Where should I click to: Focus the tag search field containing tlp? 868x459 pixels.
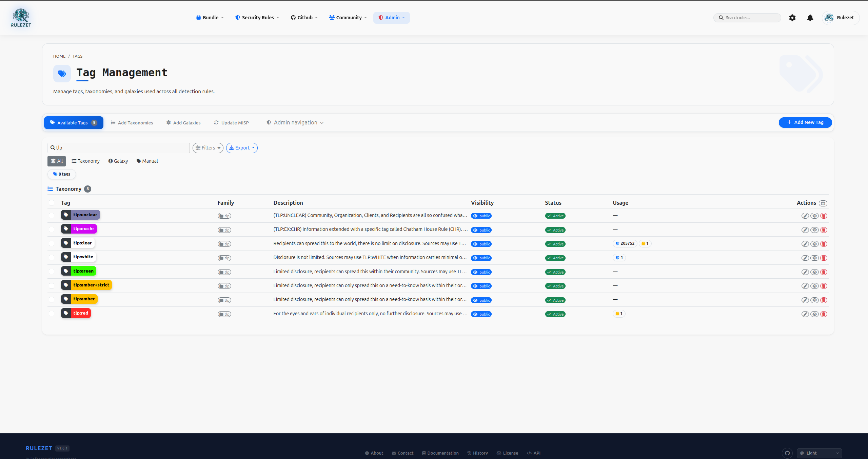119,148
